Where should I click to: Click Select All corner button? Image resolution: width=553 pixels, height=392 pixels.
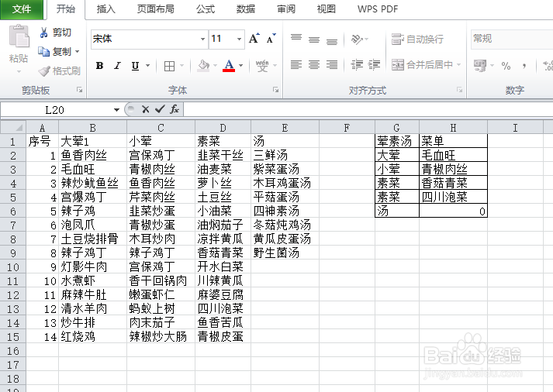pos(13,128)
